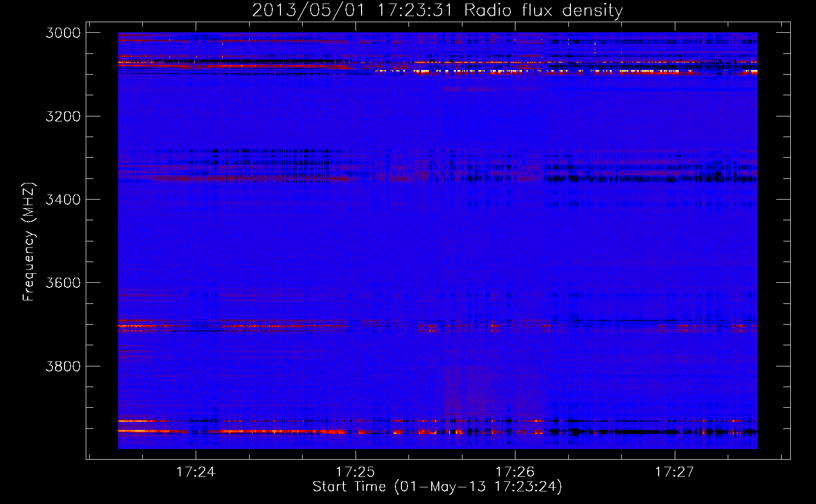
Task: Click the 3800 frequency axis label
Action: (63, 366)
